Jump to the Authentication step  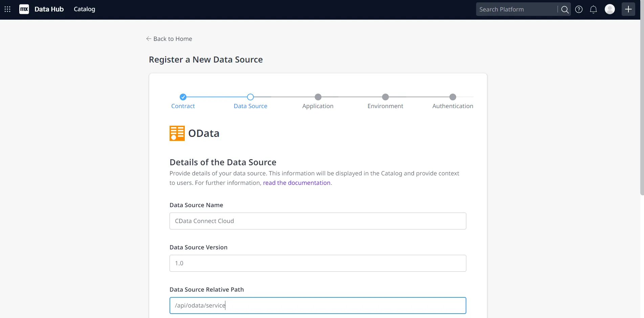pyautogui.click(x=452, y=97)
